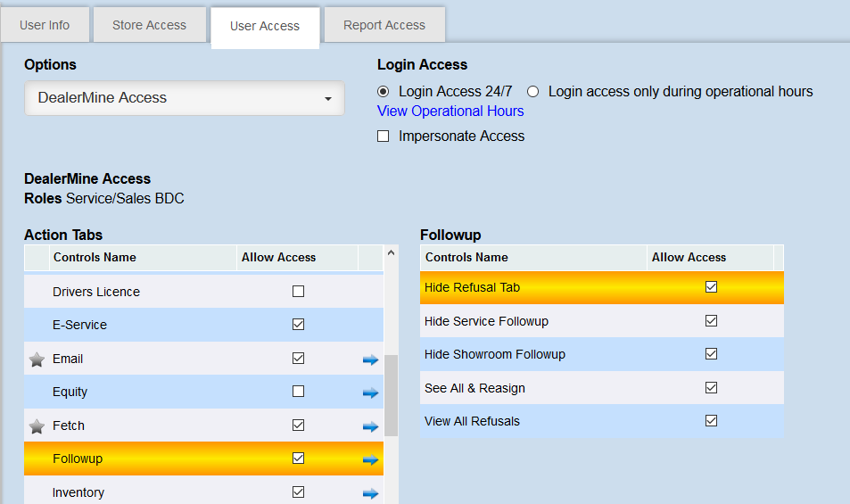Click the star icon beside Email

pos(37,359)
